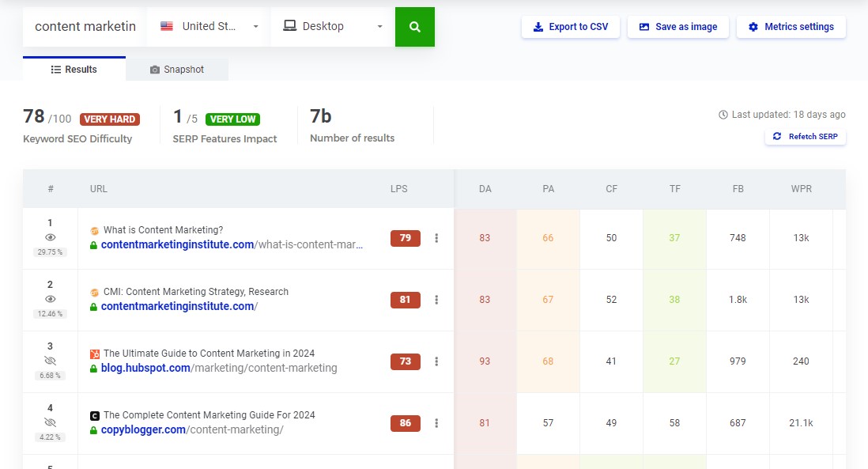Open Metrics settings
This screenshot has width=868, height=469.
pyautogui.click(x=791, y=27)
